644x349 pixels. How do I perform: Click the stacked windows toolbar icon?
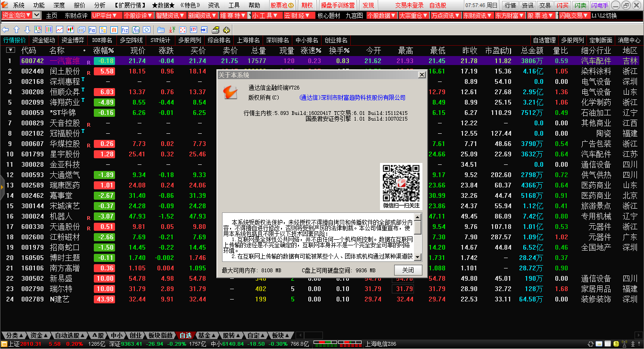(81, 30)
